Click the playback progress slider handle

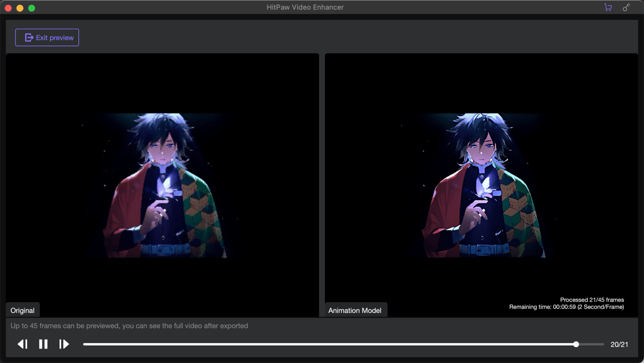576,344
